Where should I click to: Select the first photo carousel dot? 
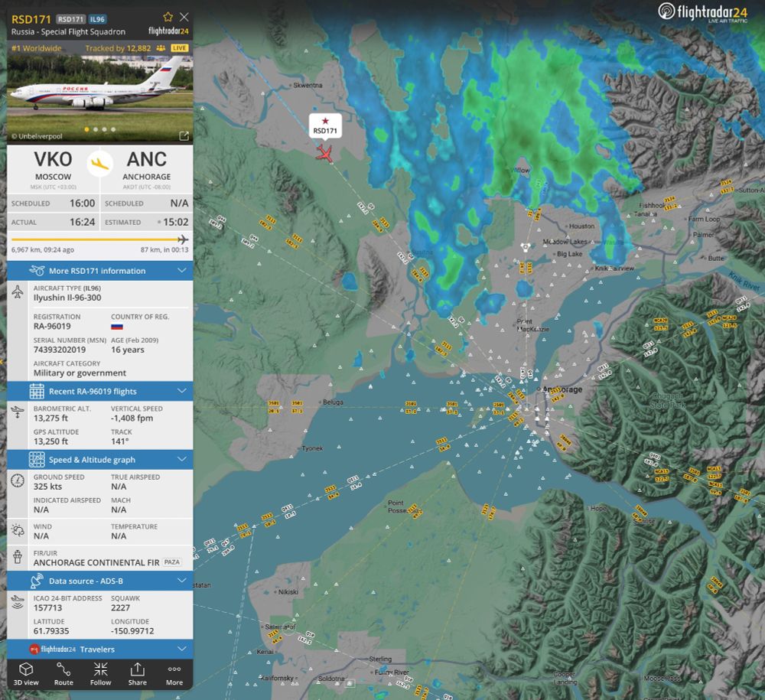[x=87, y=129]
